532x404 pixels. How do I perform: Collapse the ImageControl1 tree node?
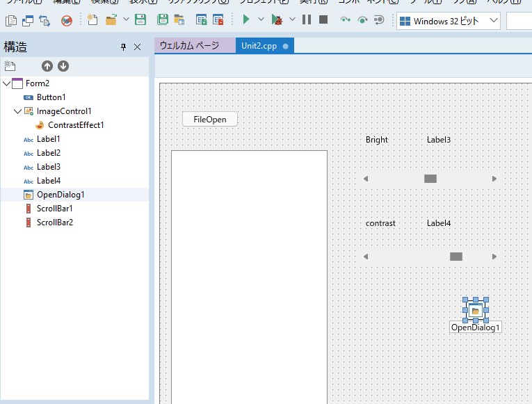click(18, 111)
